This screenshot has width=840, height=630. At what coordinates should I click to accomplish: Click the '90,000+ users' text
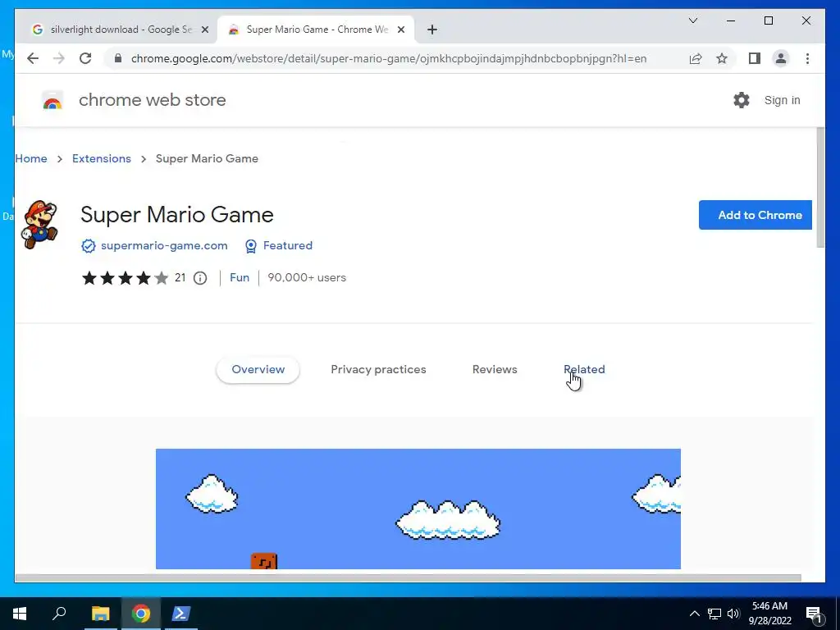pos(307,278)
